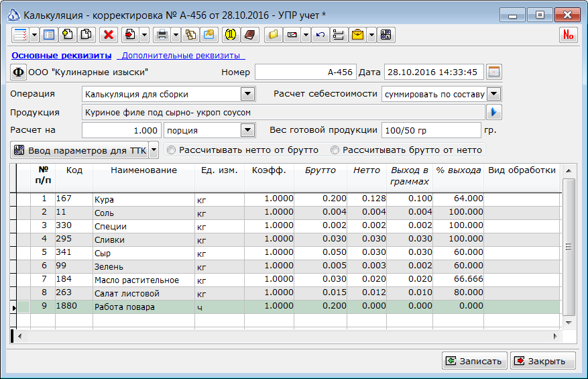Screen dimensions: 588x379
Task: Click % выхода value 66.666
Action: click(458, 279)
